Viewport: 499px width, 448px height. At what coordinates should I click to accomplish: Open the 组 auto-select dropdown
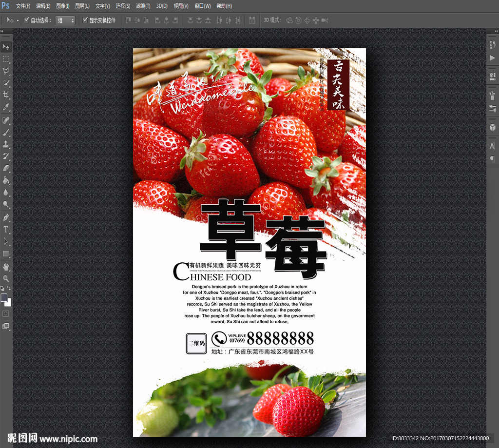[x=65, y=20]
